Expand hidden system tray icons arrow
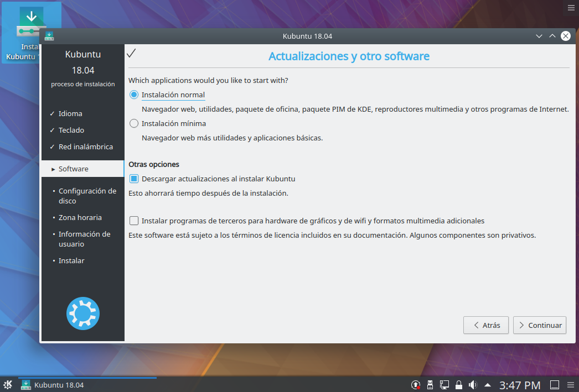579x392 pixels. tap(488, 385)
